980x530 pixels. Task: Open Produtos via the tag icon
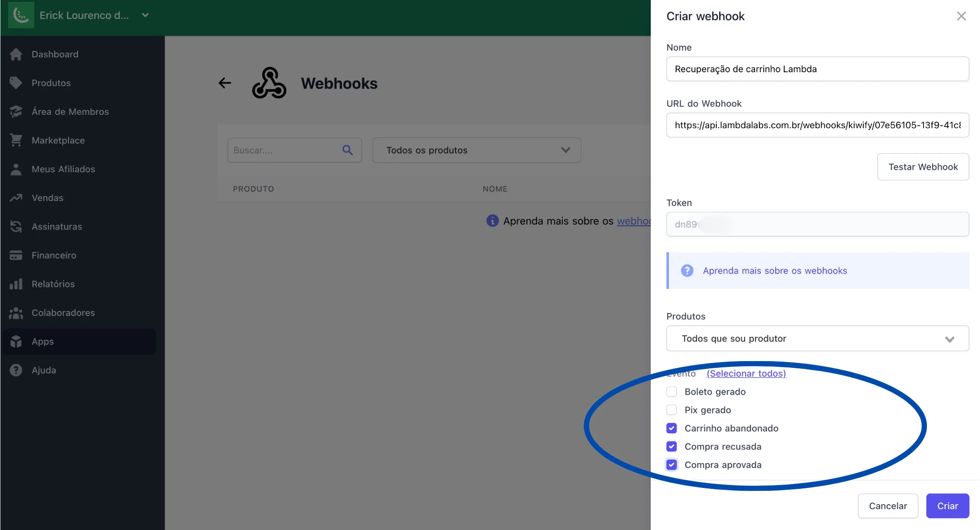tap(16, 83)
